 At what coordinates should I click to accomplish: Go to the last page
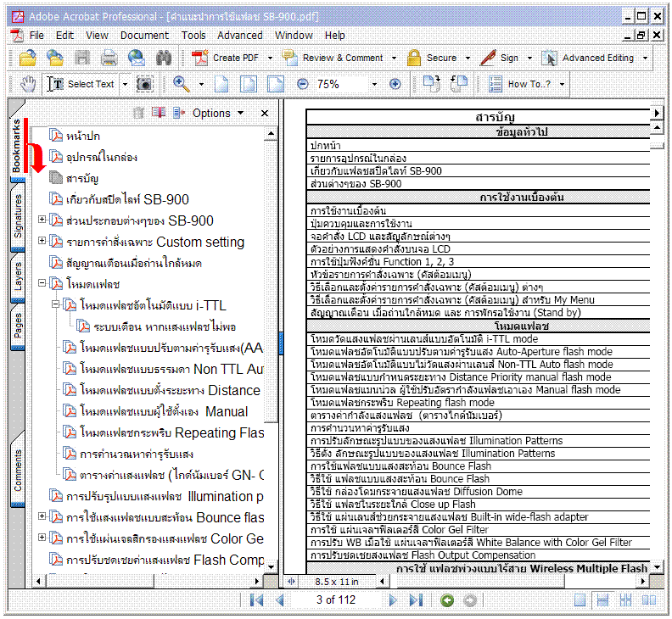[x=416, y=600]
